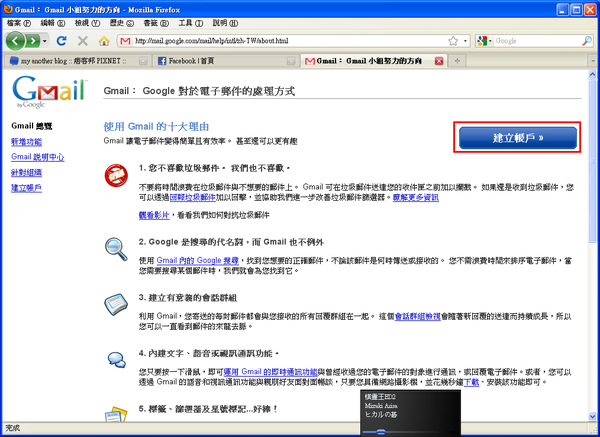
Task: Close the PIXNET blog tab
Action: [143, 61]
